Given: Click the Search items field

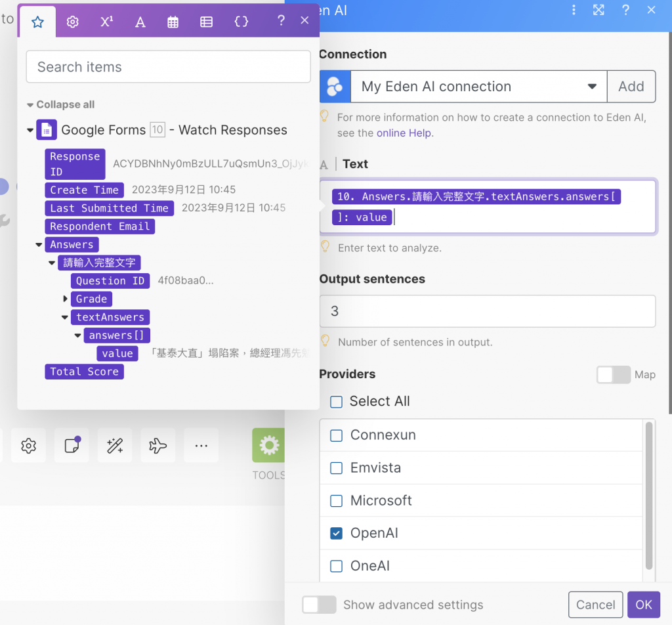Looking at the screenshot, I should click(x=168, y=66).
